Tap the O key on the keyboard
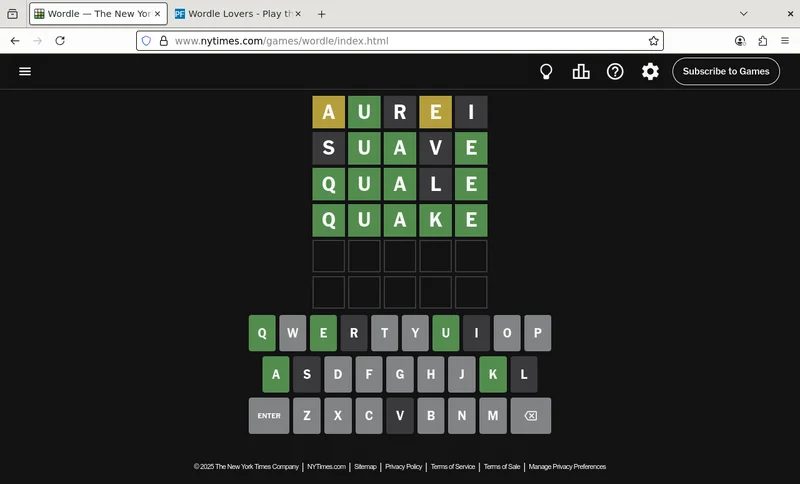The image size is (800, 484). point(507,333)
